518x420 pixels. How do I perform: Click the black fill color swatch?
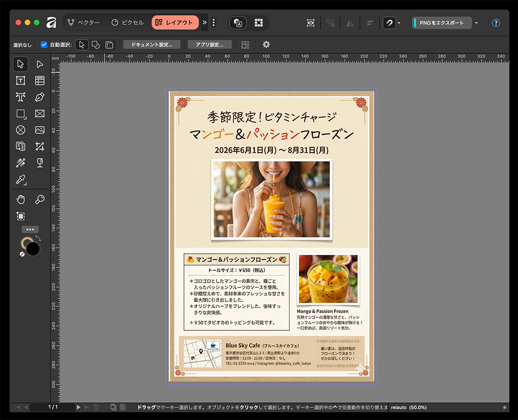click(33, 249)
